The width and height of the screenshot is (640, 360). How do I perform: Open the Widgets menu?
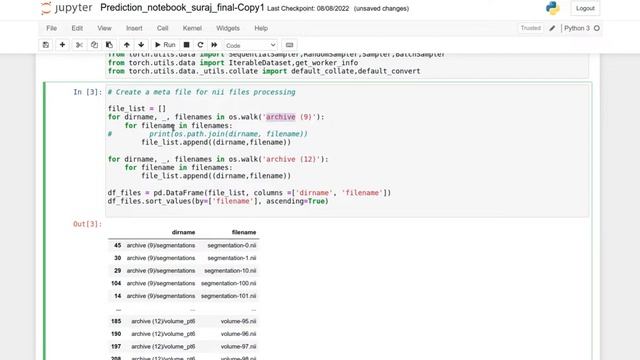pyautogui.click(x=228, y=28)
